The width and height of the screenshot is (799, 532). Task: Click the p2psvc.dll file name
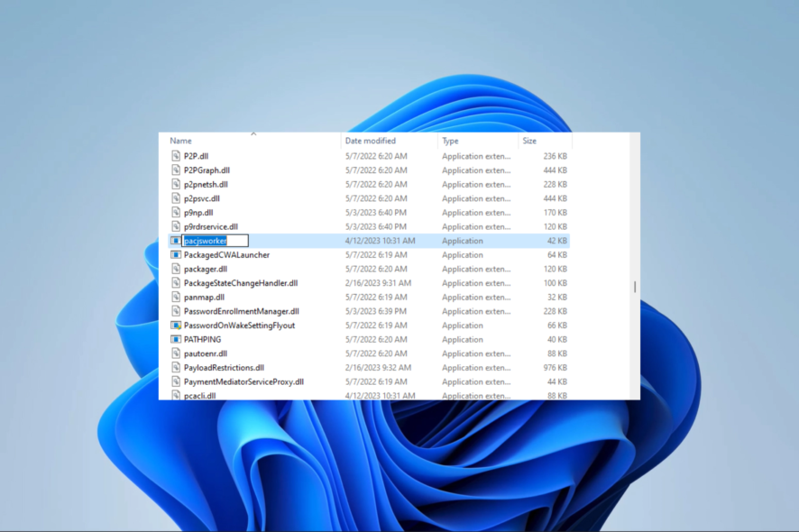(202, 198)
